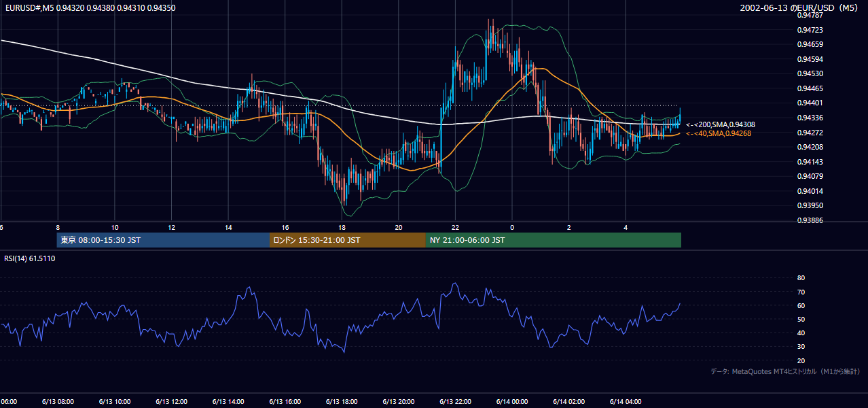Click RSI scale level 30
Screen dimensions: 868x408
tap(801, 347)
